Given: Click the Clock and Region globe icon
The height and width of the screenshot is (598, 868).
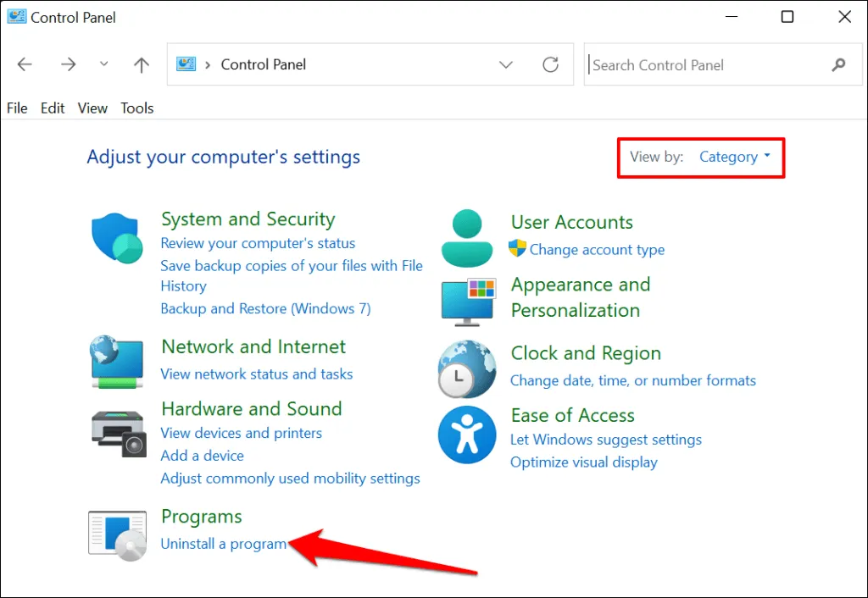Looking at the screenshot, I should click(467, 368).
